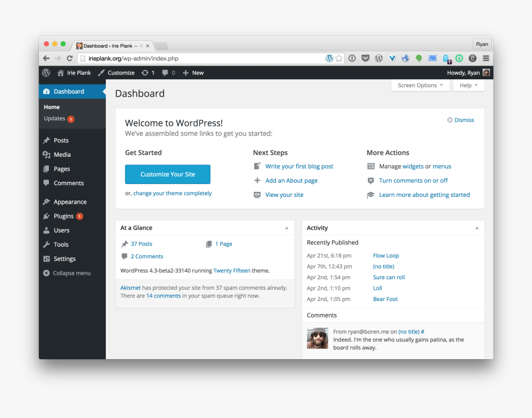Open a new browser tab

coord(161,46)
